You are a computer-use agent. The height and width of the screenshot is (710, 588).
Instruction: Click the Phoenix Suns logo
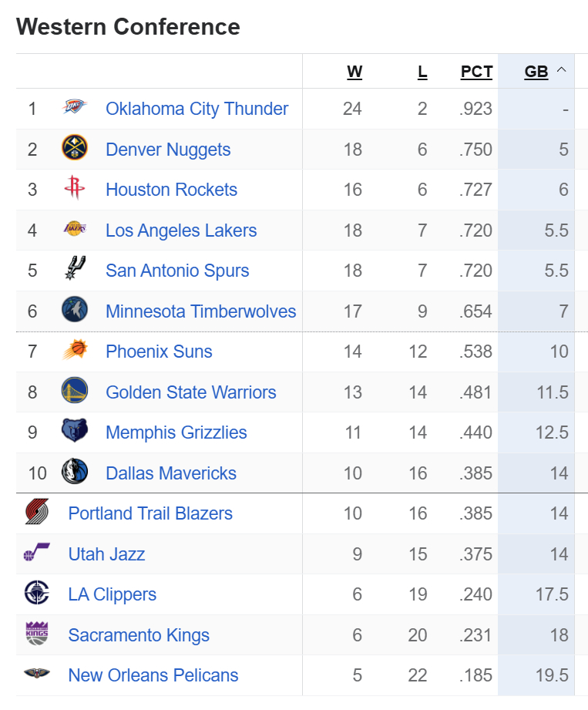tap(75, 352)
